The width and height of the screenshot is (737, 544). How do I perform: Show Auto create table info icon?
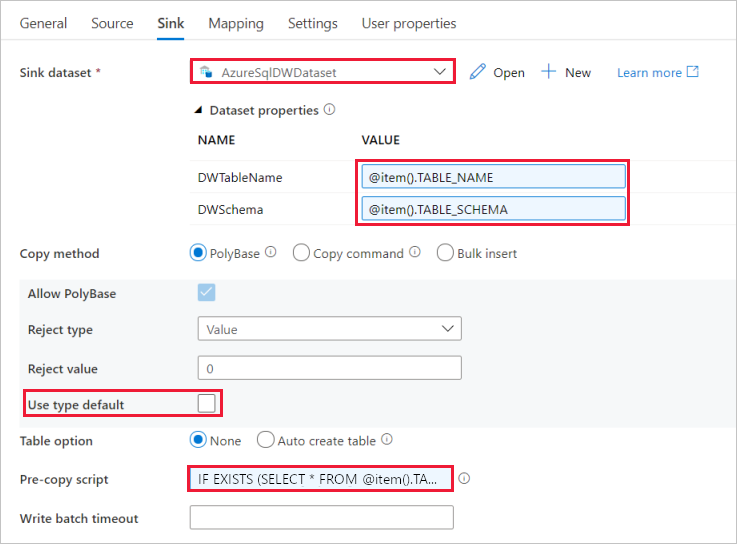click(x=386, y=439)
